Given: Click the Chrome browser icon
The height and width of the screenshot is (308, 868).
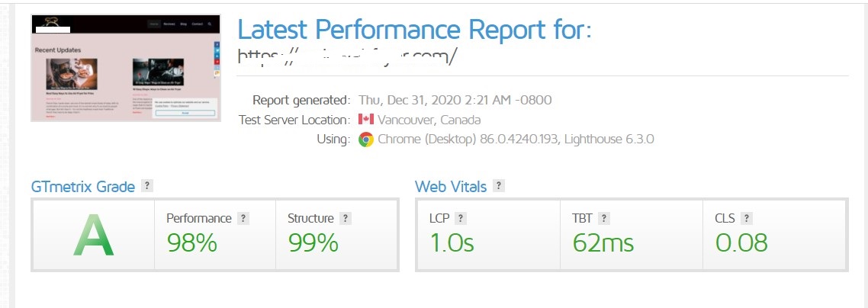Looking at the screenshot, I should [x=366, y=140].
